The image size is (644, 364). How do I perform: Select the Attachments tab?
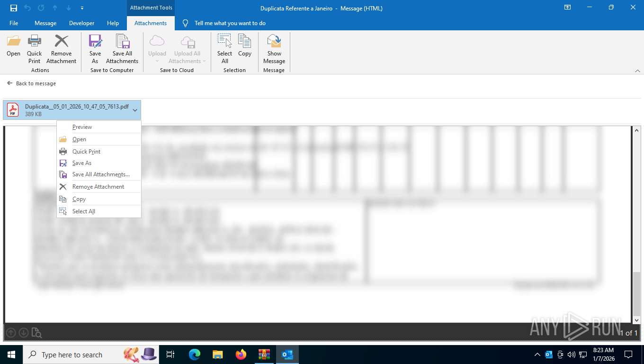(151, 23)
